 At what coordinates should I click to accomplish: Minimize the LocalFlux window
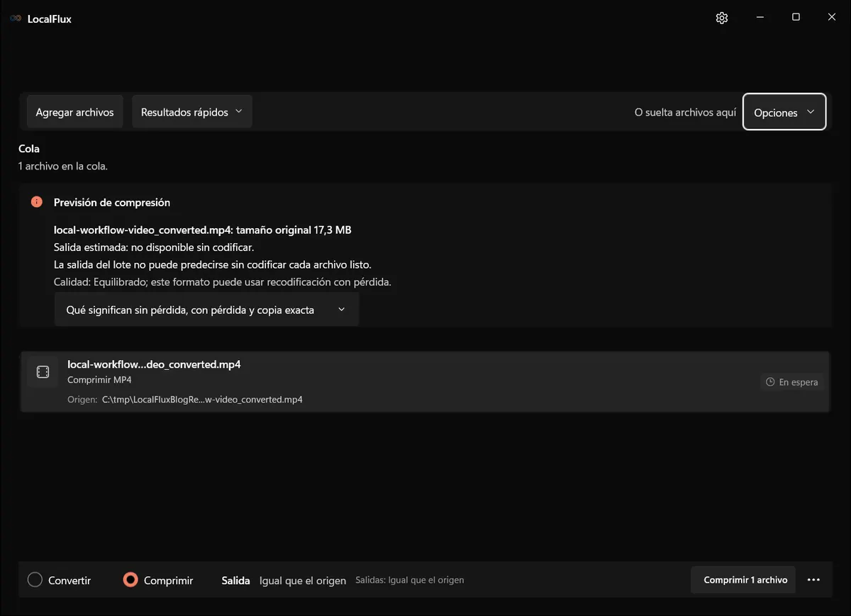click(x=760, y=18)
